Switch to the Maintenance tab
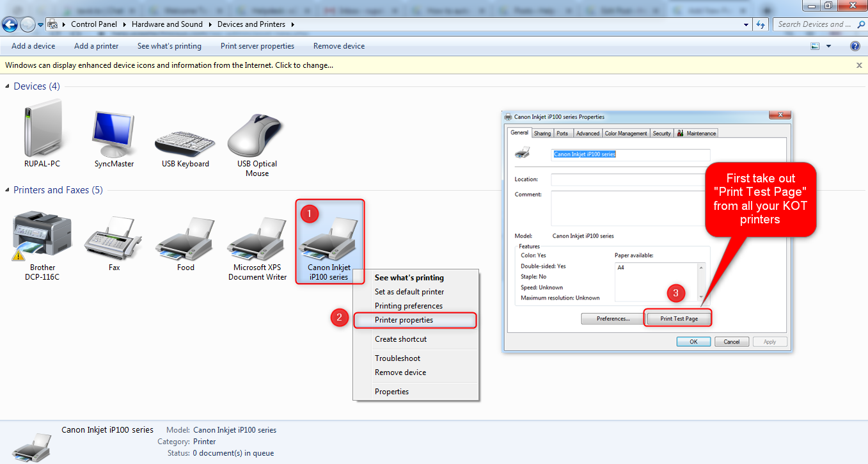The height and width of the screenshot is (464, 868). click(x=696, y=133)
